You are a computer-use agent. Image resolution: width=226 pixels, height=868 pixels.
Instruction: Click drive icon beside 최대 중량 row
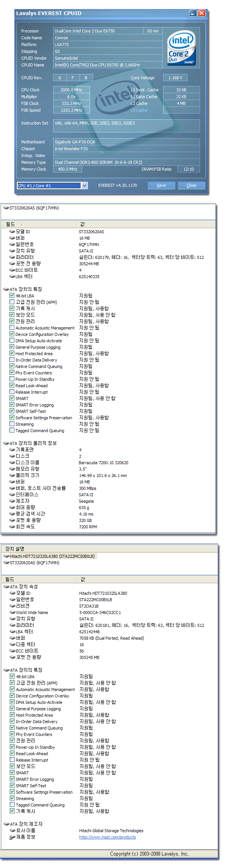tap(12, 508)
